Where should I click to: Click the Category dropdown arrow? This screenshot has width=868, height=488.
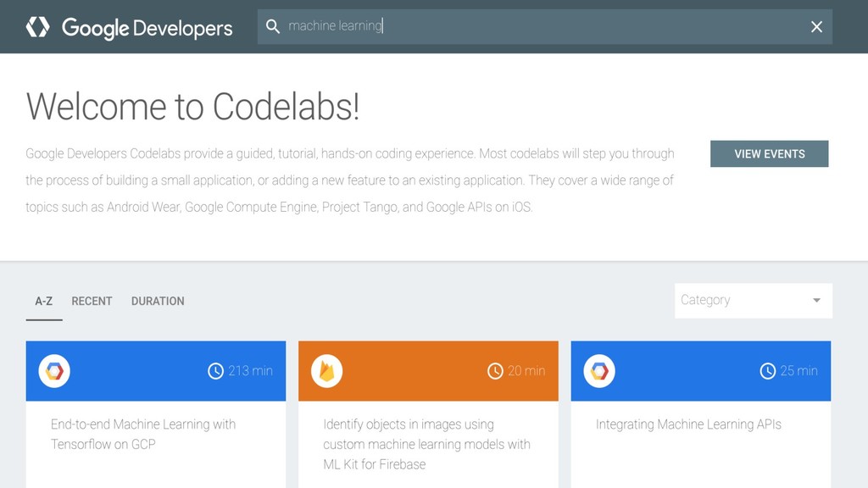816,301
